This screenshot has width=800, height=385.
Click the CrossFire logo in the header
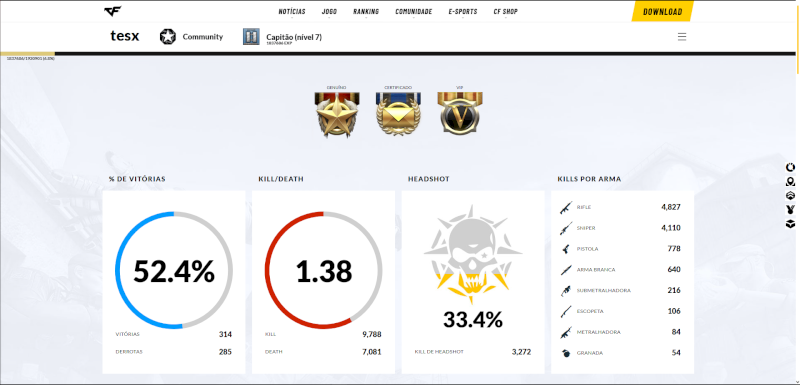(x=112, y=11)
